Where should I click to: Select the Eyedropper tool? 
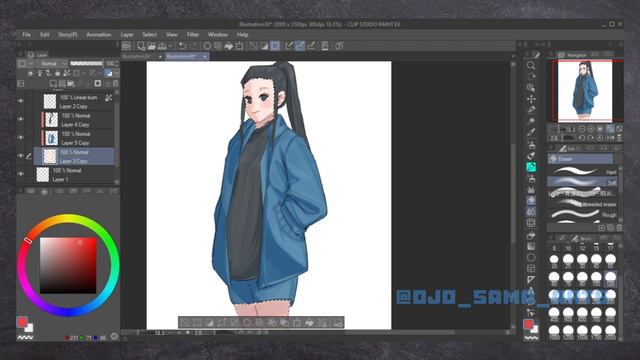pyautogui.click(x=531, y=132)
